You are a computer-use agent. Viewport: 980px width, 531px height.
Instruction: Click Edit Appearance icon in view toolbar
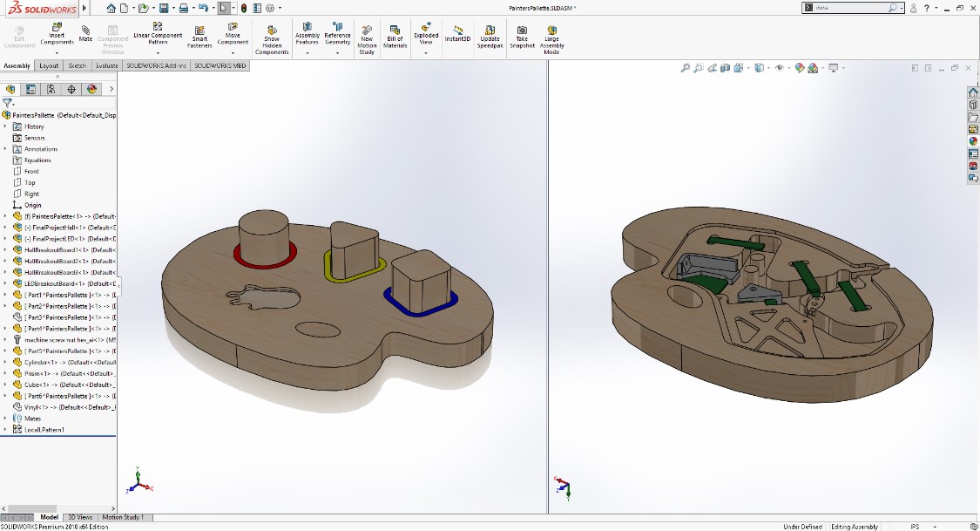pos(800,67)
